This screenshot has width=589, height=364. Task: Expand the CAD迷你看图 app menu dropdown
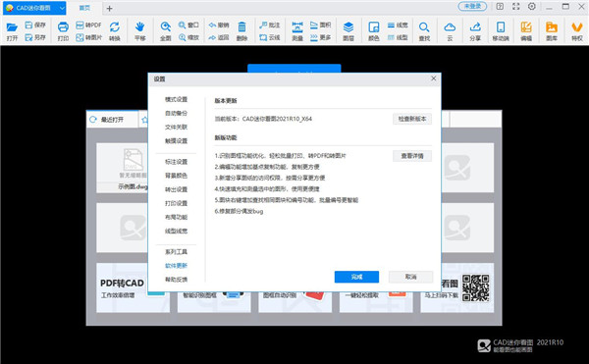click(x=63, y=8)
